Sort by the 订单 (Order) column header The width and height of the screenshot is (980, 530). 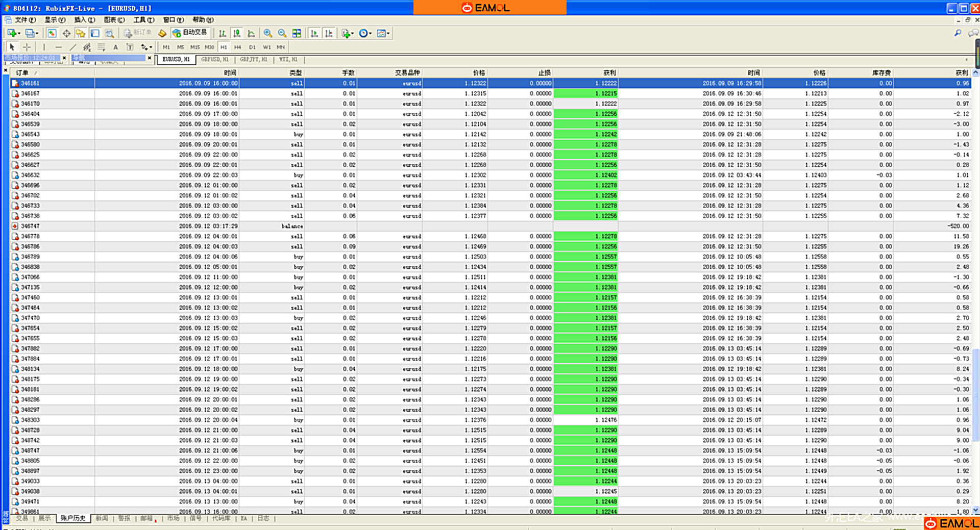[x=22, y=72]
